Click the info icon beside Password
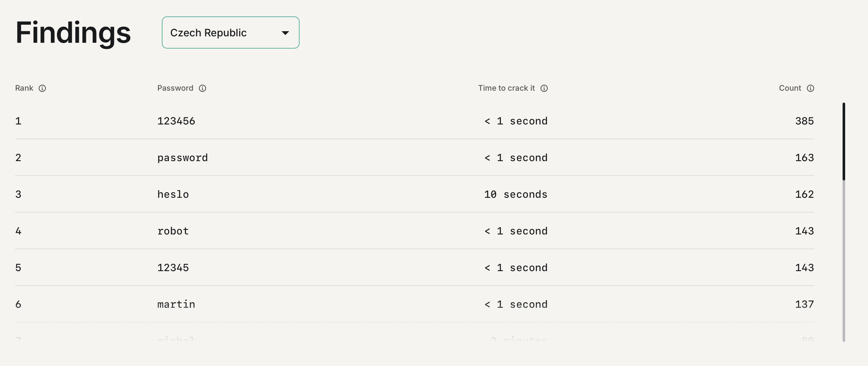The image size is (868, 366). click(x=202, y=88)
